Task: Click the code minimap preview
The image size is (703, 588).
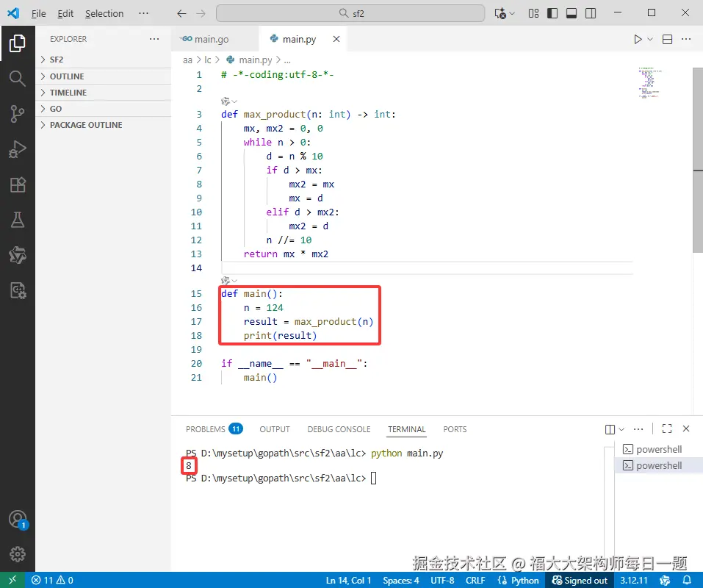Action: point(649,82)
